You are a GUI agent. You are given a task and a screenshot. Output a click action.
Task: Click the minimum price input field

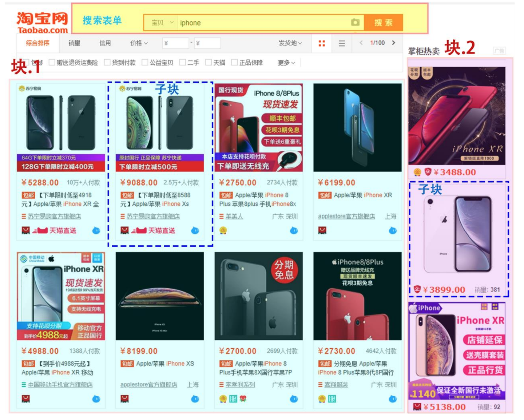[x=175, y=43]
